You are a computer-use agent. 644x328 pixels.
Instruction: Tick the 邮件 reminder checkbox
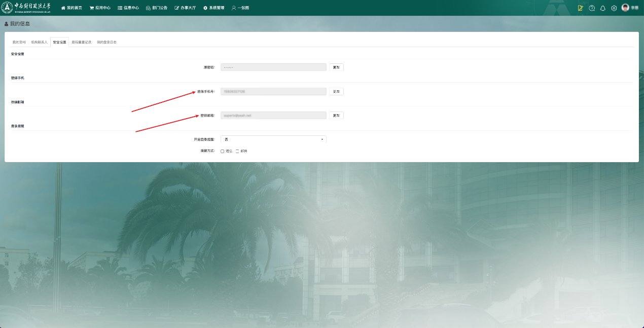[x=237, y=151]
